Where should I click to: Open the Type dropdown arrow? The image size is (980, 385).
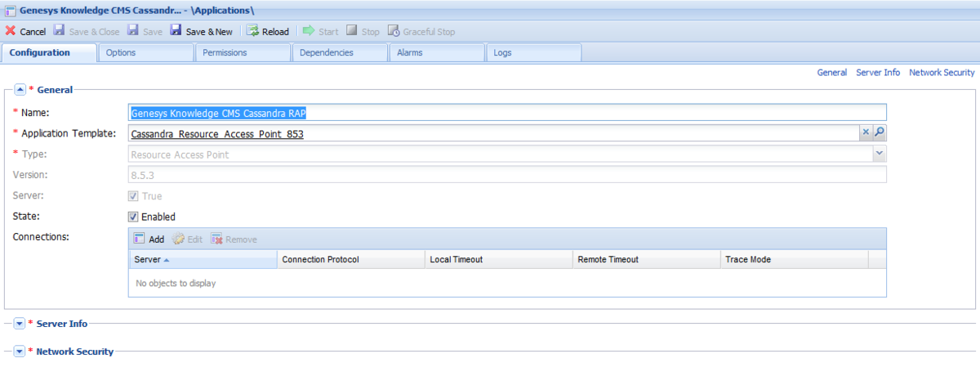click(x=879, y=154)
